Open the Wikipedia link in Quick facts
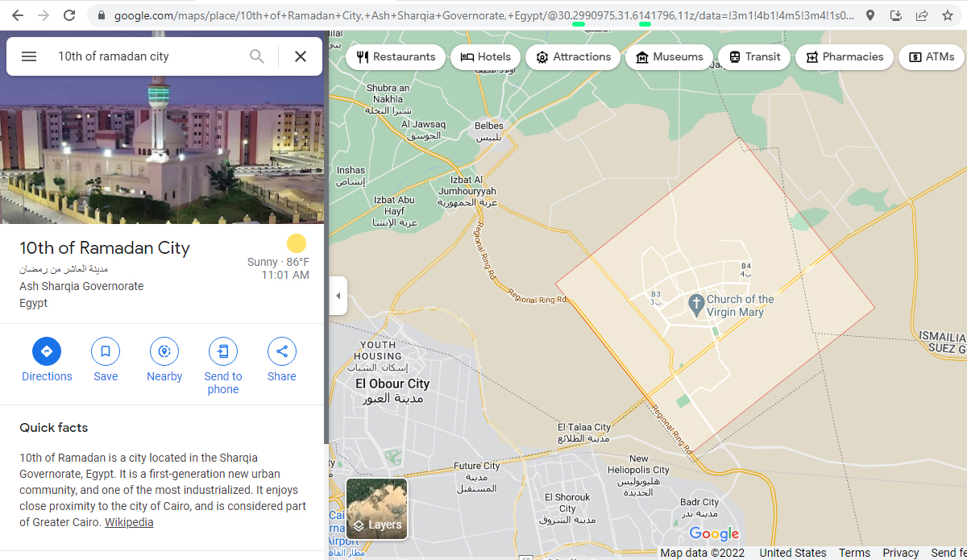967x560 pixels. click(x=129, y=522)
